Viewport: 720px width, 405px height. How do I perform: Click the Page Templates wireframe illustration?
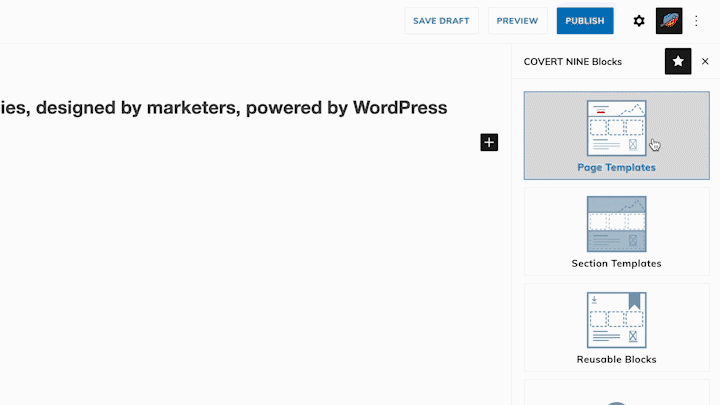[x=616, y=128]
